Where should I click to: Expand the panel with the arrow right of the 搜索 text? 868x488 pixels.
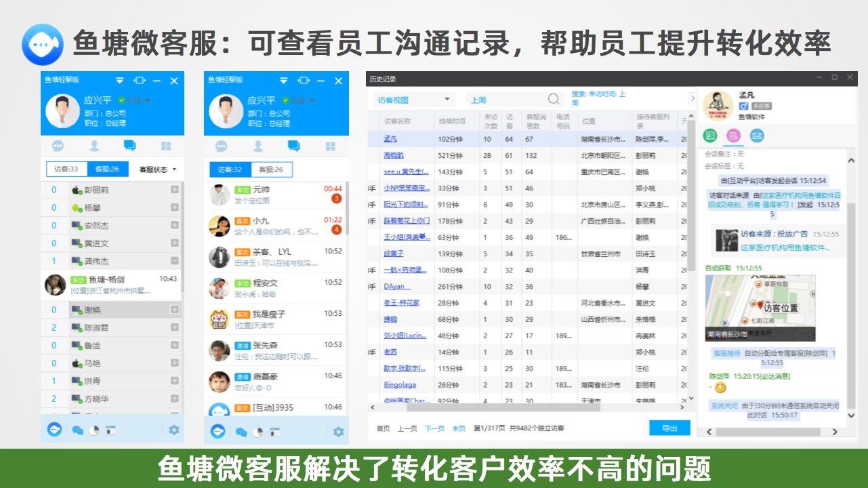[x=692, y=99]
